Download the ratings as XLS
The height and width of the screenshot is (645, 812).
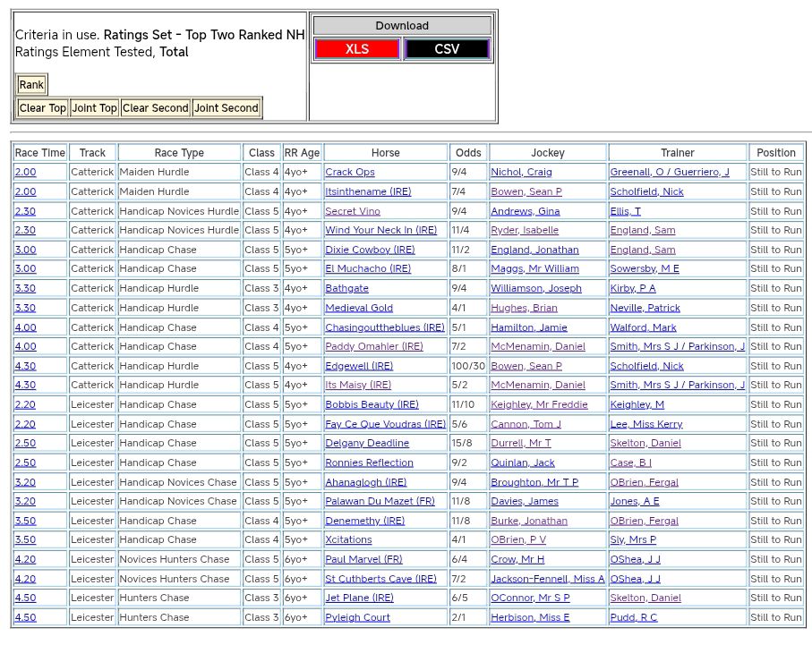click(357, 49)
